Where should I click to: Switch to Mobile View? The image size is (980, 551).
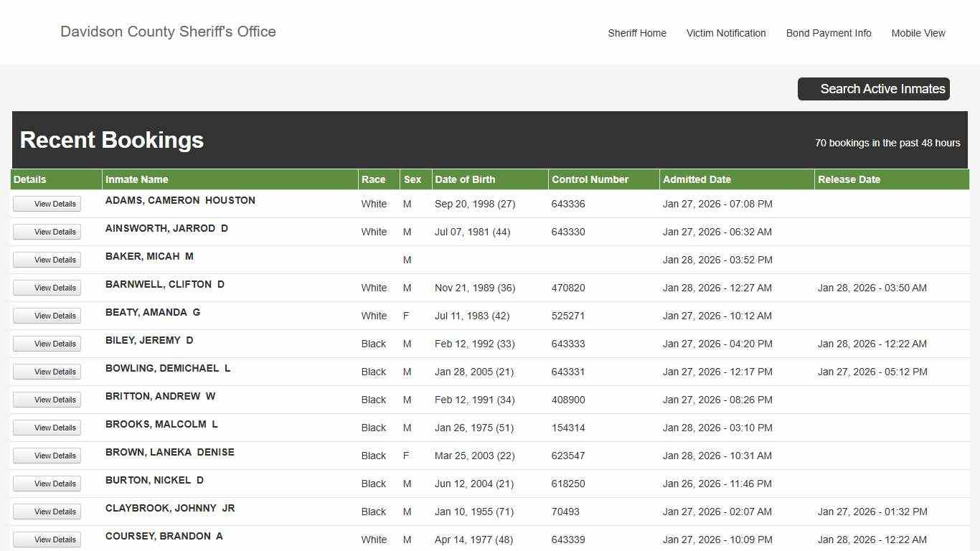tap(918, 33)
